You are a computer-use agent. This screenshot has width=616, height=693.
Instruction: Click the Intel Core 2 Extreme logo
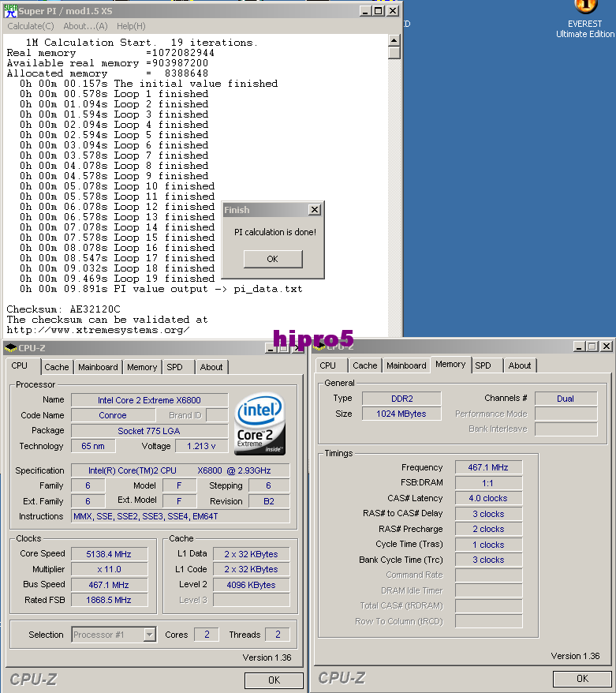(x=259, y=425)
